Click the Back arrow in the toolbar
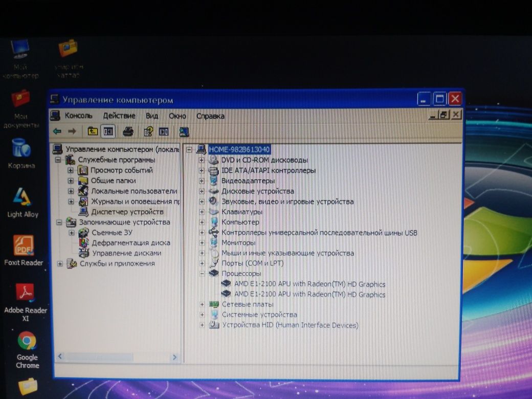Screen dimensions: 532x399 (57, 131)
